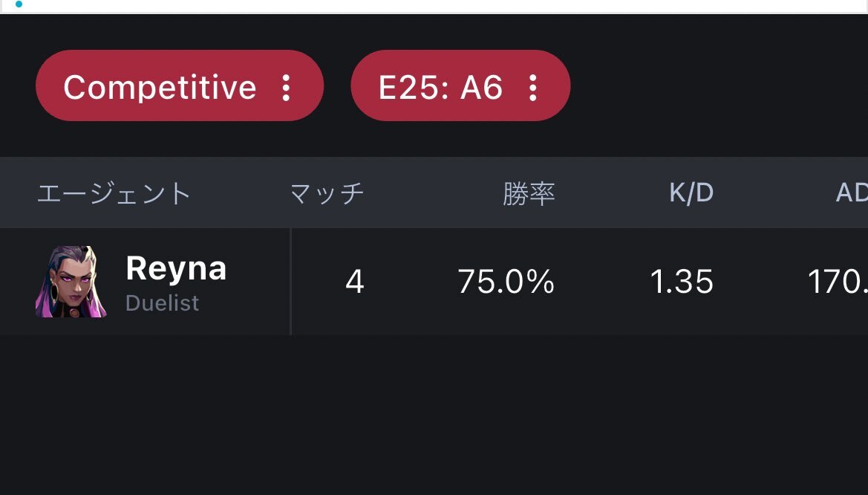Select Reyna's 170 ADR value
This screenshot has width=868, height=495.
(x=837, y=282)
